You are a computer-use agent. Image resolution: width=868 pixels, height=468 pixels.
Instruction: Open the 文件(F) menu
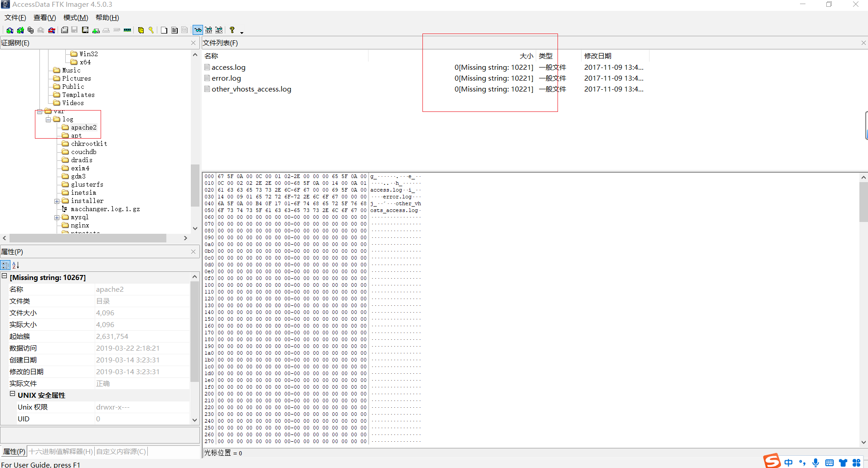(x=15, y=18)
